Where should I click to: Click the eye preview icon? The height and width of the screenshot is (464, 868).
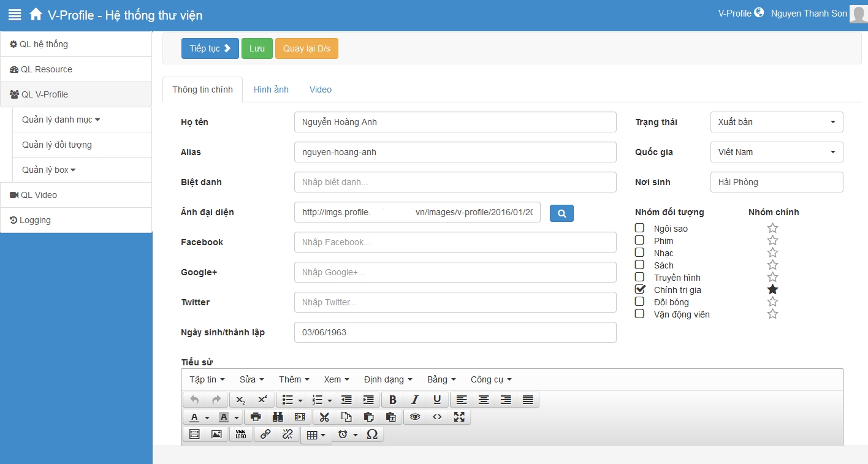pos(415,417)
